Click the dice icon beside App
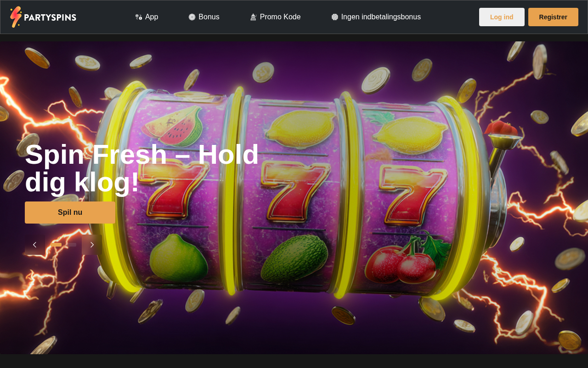 point(139,17)
